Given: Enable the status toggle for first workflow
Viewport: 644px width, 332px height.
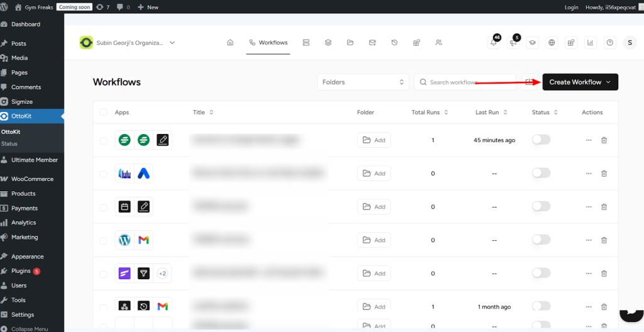Looking at the screenshot, I should (541, 140).
